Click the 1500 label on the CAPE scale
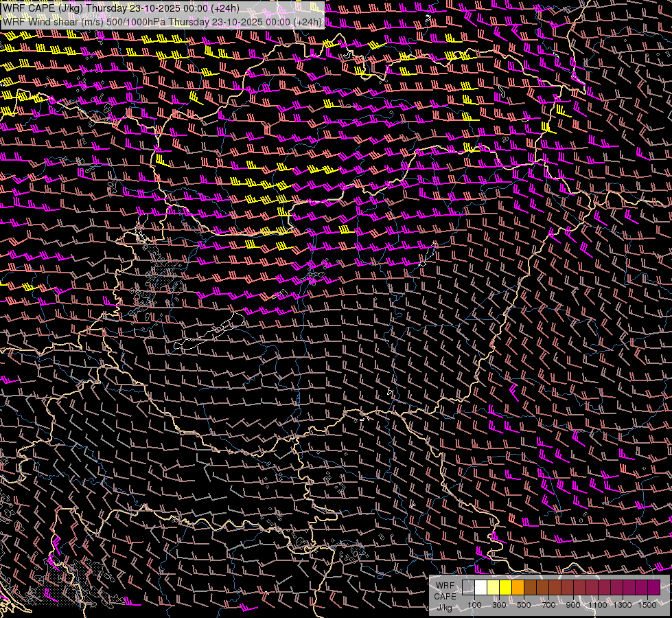 [647, 605]
